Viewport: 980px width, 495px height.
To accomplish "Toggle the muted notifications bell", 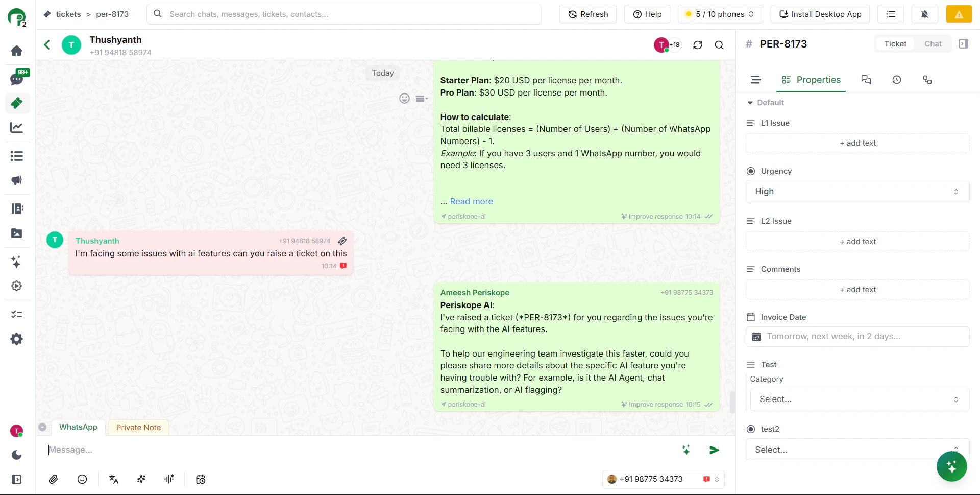I will tap(924, 14).
